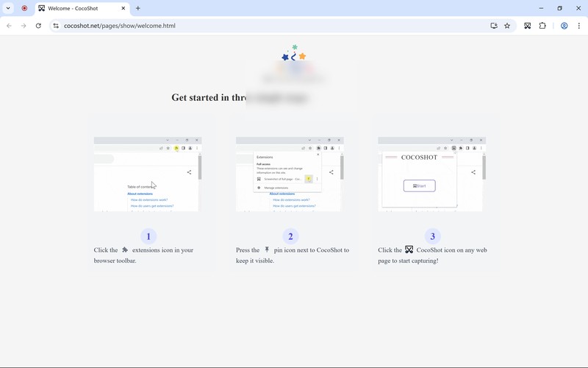Open the Chrome profile avatar
Viewport: 588px width, 368px height.
point(564,26)
